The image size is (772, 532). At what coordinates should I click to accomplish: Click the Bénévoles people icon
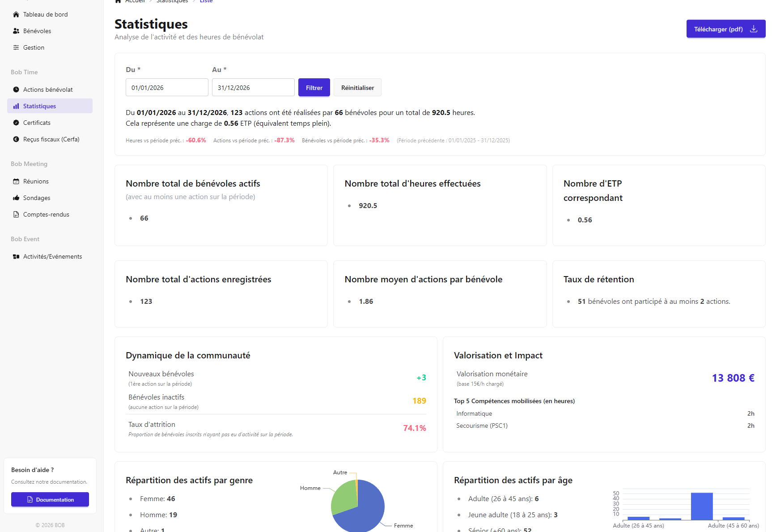click(16, 31)
